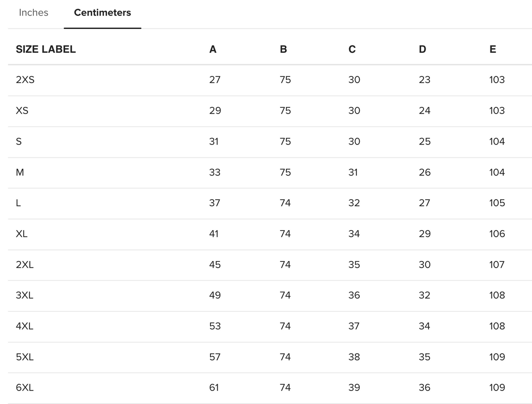Switch to the Inches tab
The height and width of the screenshot is (404, 532).
pos(33,13)
